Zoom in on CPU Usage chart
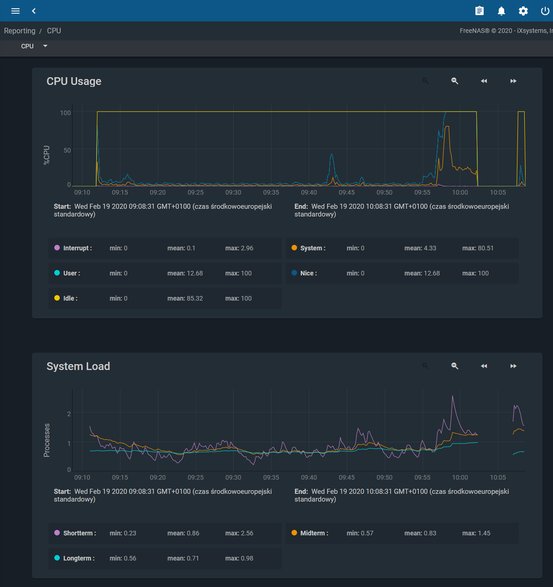Viewport: 553px width, 587px height. click(x=455, y=81)
